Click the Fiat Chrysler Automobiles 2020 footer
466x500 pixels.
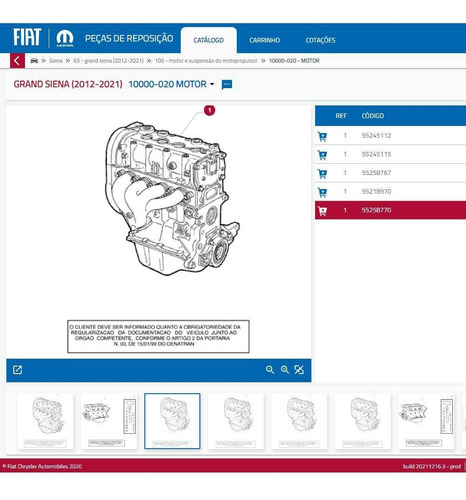pyautogui.click(x=42, y=467)
